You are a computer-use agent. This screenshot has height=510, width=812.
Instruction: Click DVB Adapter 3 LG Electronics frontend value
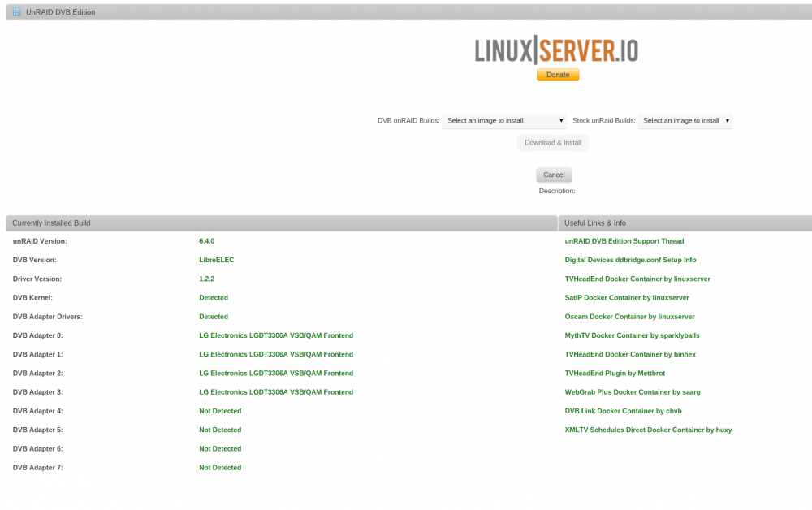point(276,392)
